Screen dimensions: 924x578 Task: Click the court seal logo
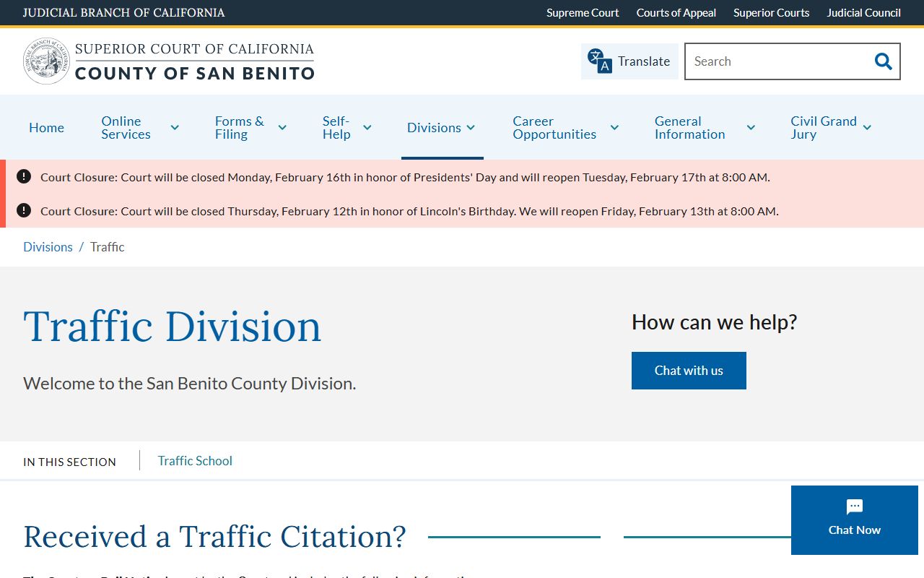click(47, 61)
